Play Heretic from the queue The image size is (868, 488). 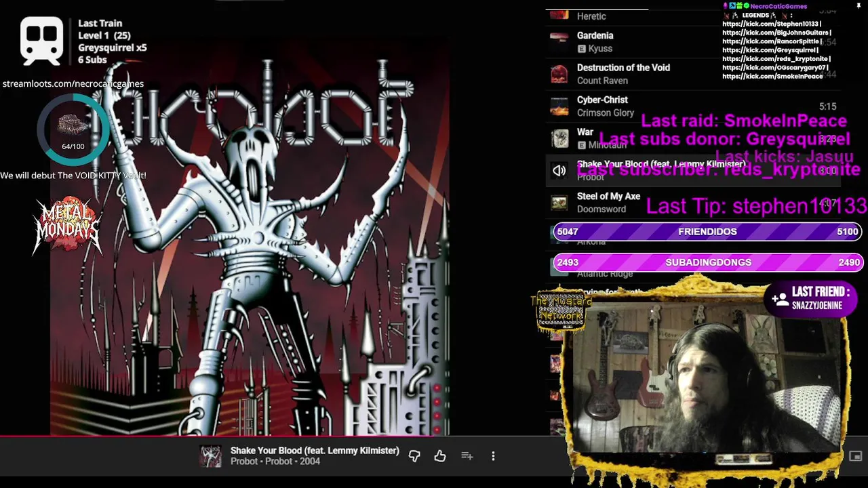(x=591, y=16)
